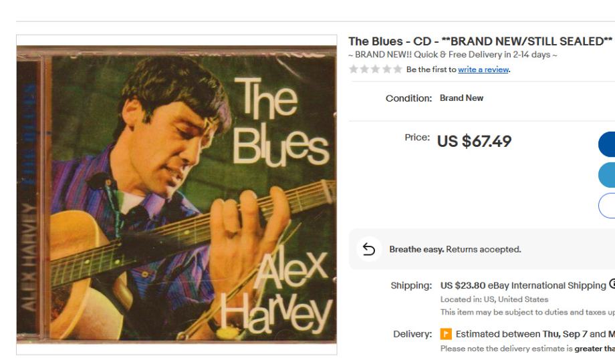Click the duties and taxes notice
This screenshot has width=615, height=364.
(x=527, y=312)
